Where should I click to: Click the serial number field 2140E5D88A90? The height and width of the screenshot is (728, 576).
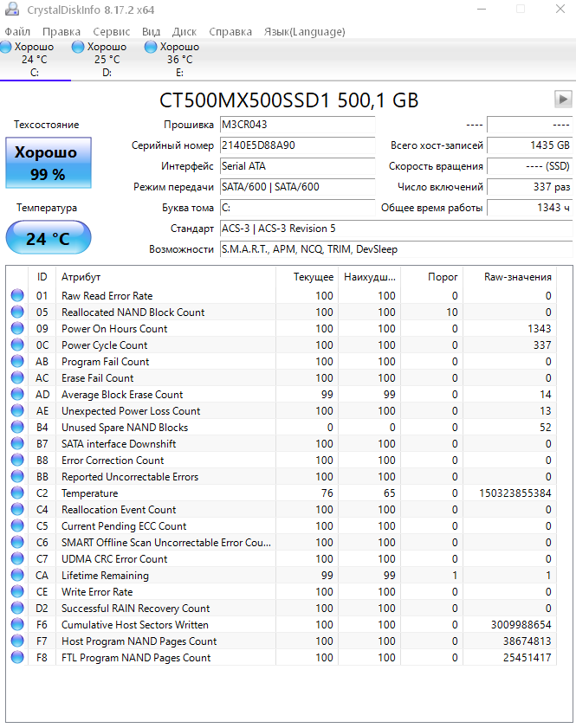pos(297,145)
